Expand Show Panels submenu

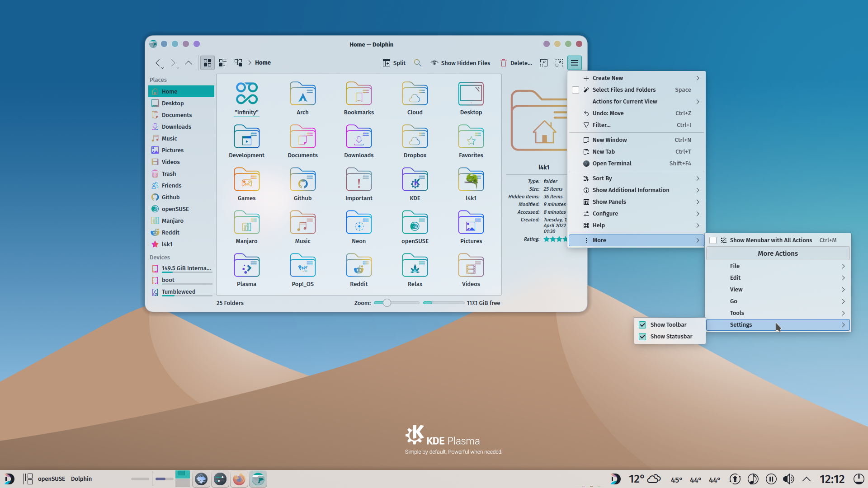click(x=636, y=202)
